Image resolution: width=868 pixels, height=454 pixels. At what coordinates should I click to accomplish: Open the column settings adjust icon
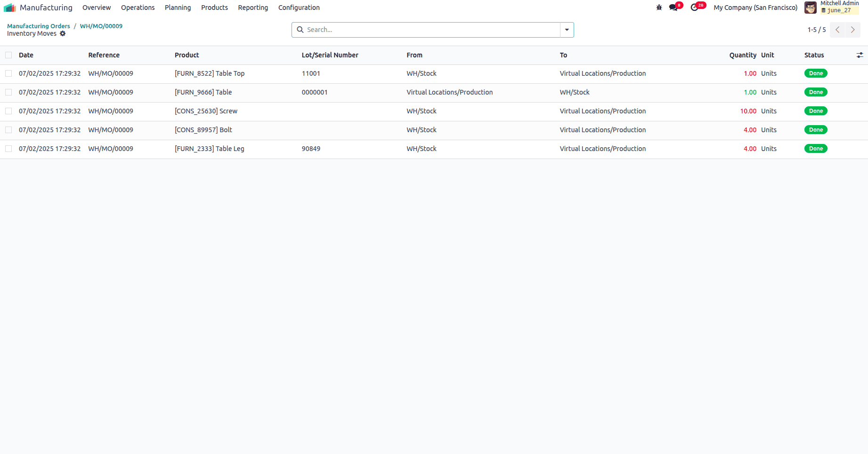click(860, 55)
